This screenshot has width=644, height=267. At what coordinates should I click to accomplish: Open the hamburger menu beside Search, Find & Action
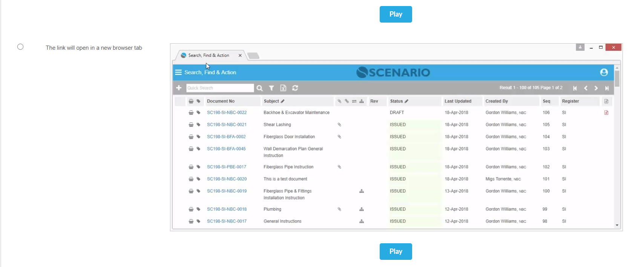[x=178, y=72]
